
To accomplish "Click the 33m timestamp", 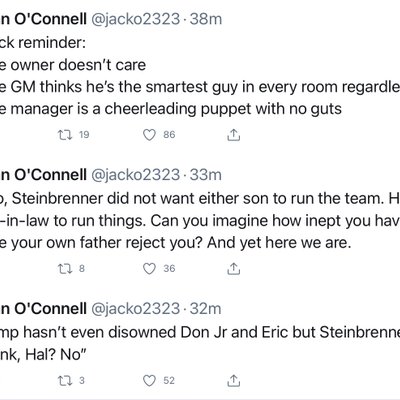I will coord(206,175).
